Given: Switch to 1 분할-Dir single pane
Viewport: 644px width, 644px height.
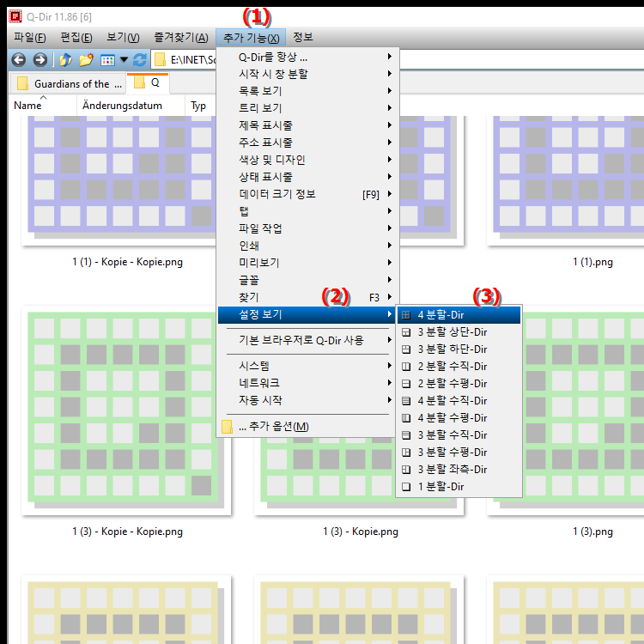Looking at the screenshot, I should tap(459, 487).
